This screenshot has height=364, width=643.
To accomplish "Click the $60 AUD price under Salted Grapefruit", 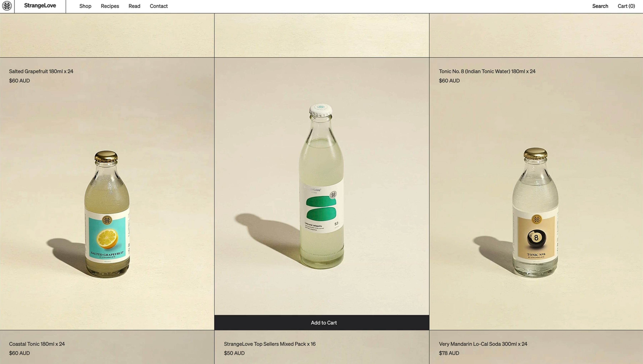I will tap(19, 80).
